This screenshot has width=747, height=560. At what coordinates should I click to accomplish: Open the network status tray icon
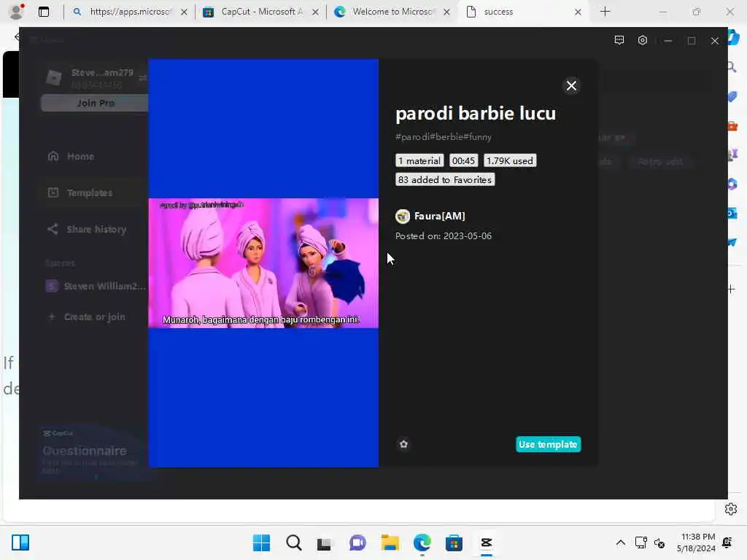(x=640, y=542)
